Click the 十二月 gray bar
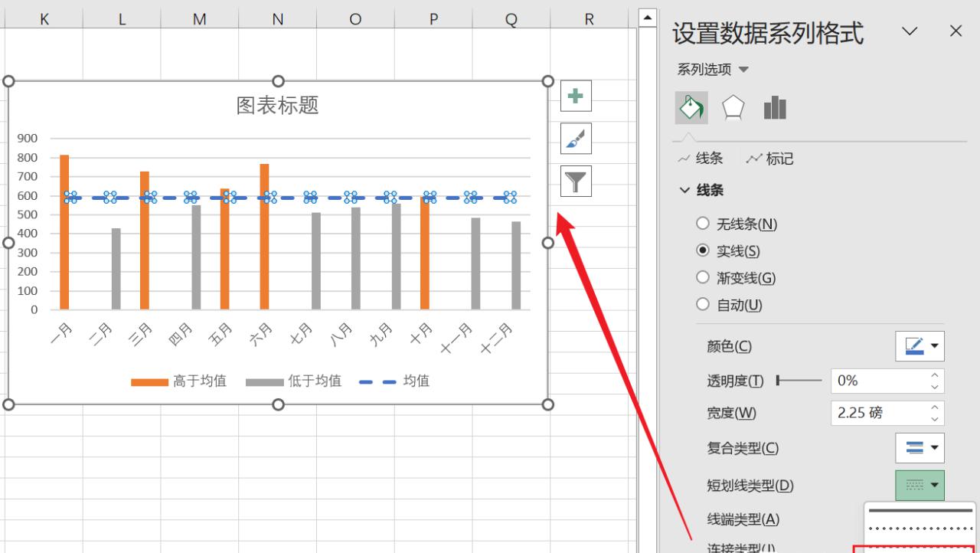 click(x=516, y=266)
